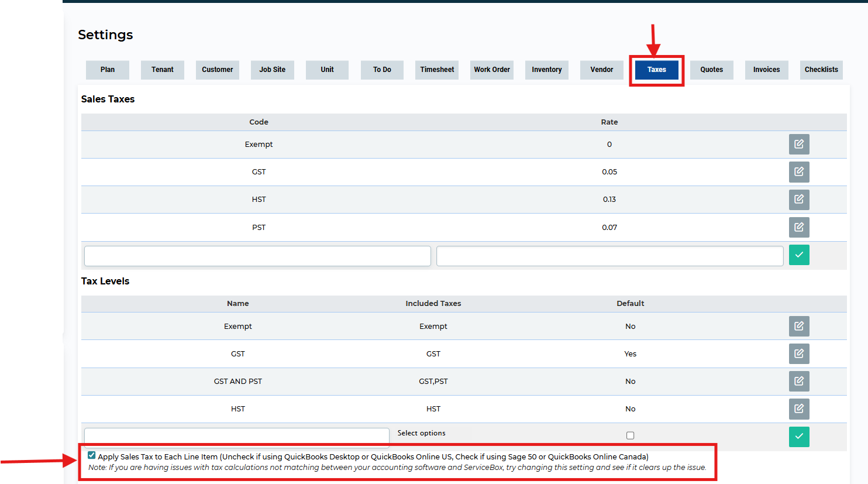Edit the PST sales tax entry
This screenshot has height=484, width=868.
(x=798, y=227)
